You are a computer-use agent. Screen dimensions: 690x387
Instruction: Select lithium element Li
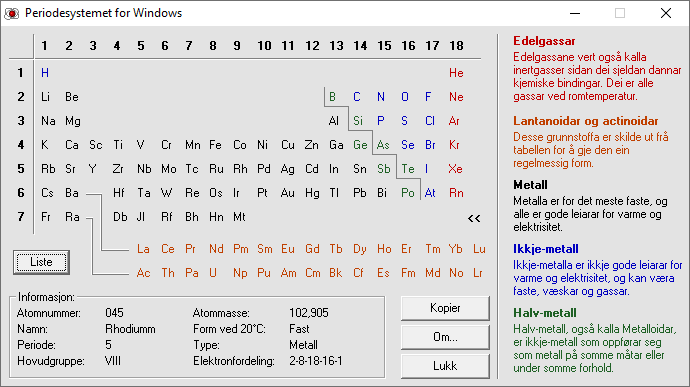pos(45,97)
